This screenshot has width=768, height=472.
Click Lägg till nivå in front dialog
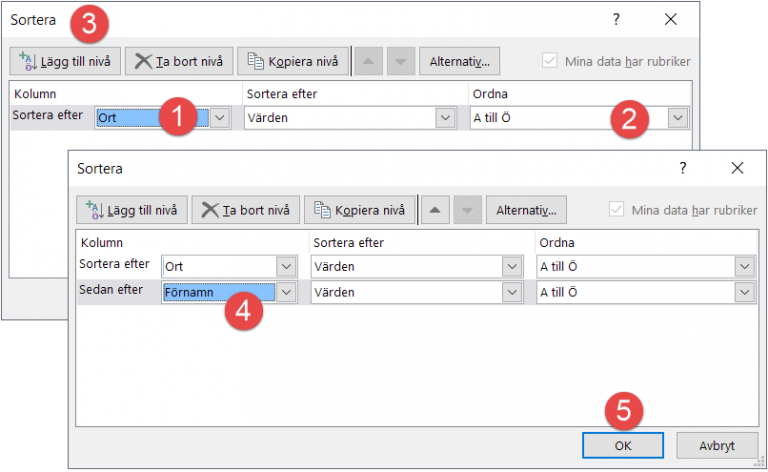[131, 210]
